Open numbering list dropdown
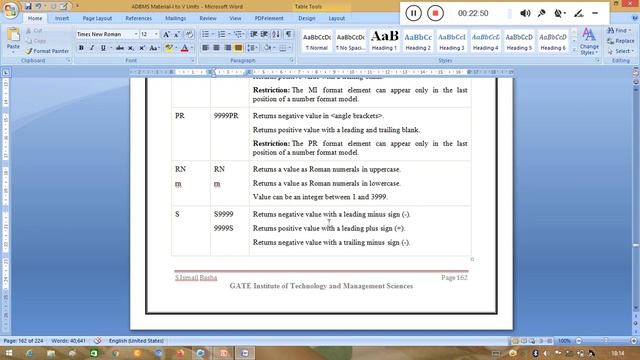This screenshot has width=640, height=360. pyautogui.click(x=229, y=35)
